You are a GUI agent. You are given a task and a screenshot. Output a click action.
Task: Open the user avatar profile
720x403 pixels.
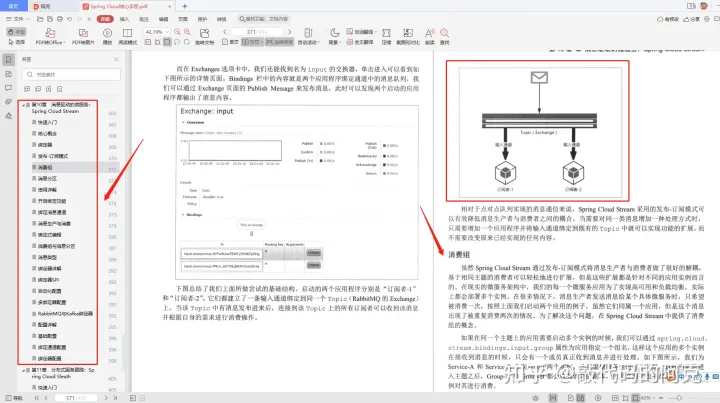coord(704,6)
